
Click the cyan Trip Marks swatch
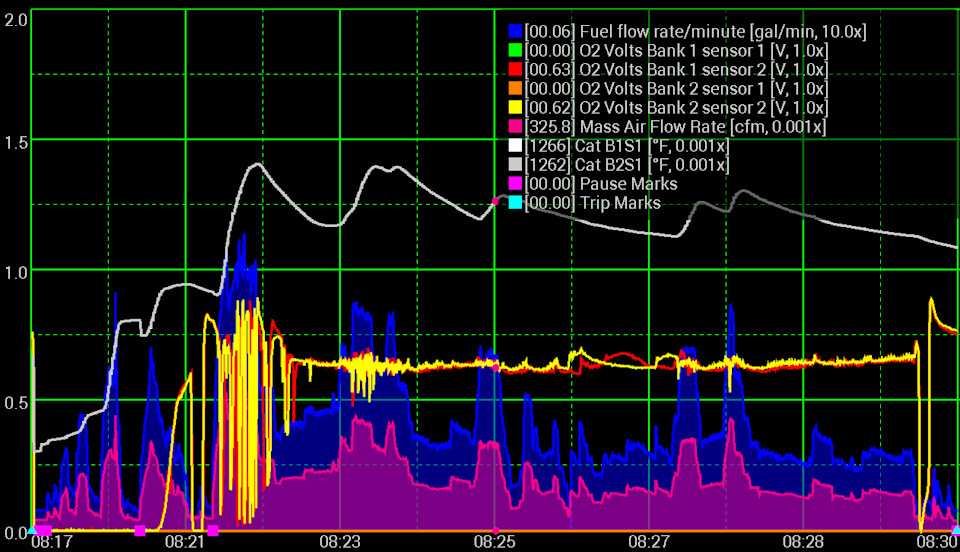pos(516,202)
